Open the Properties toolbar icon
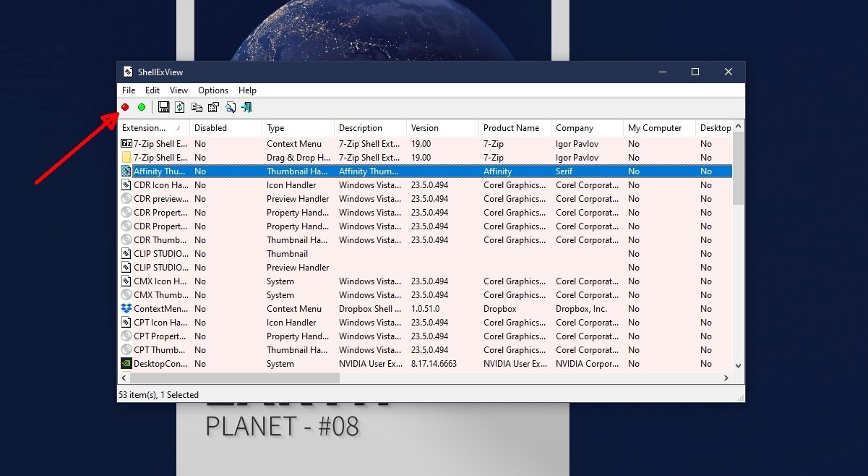The width and height of the screenshot is (868, 476). [x=213, y=108]
